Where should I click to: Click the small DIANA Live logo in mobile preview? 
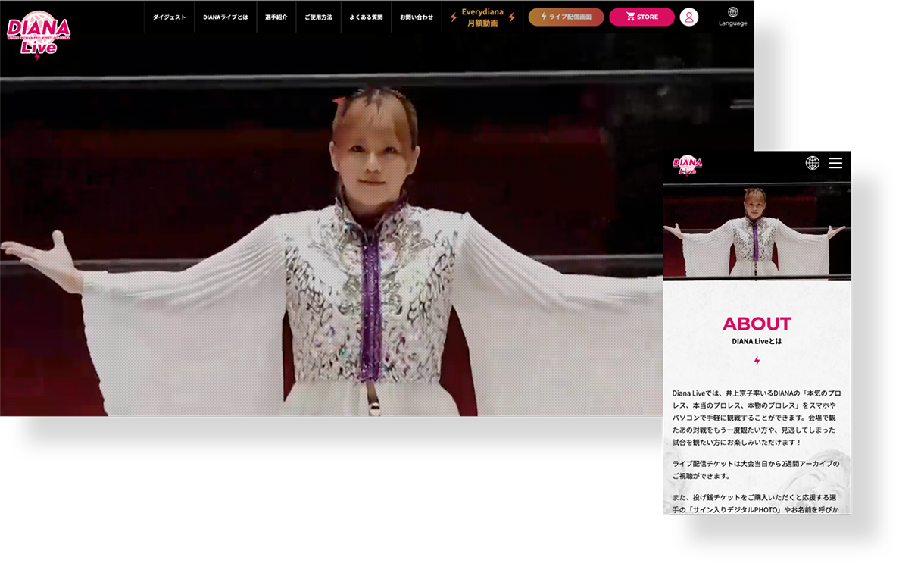click(687, 164)
